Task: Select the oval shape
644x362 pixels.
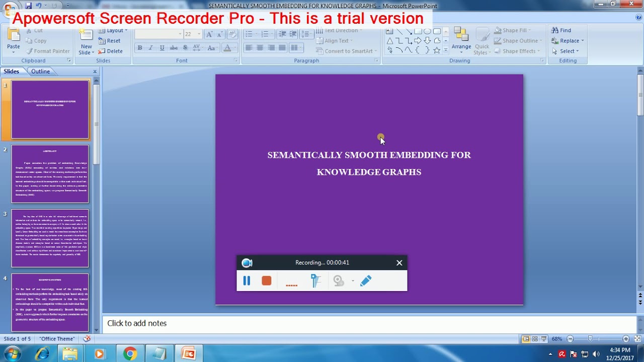Action: coord(427,31)
